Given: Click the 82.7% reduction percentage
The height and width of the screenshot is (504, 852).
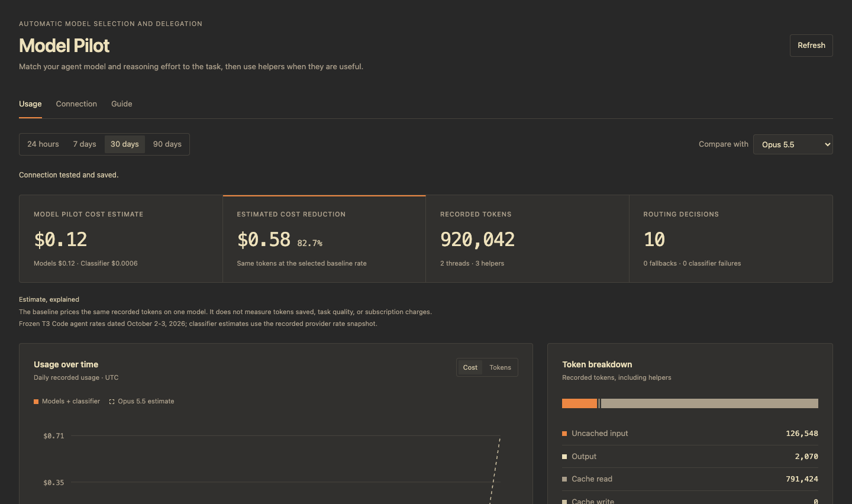Looking at the screenshot, I should coord(309,243).
